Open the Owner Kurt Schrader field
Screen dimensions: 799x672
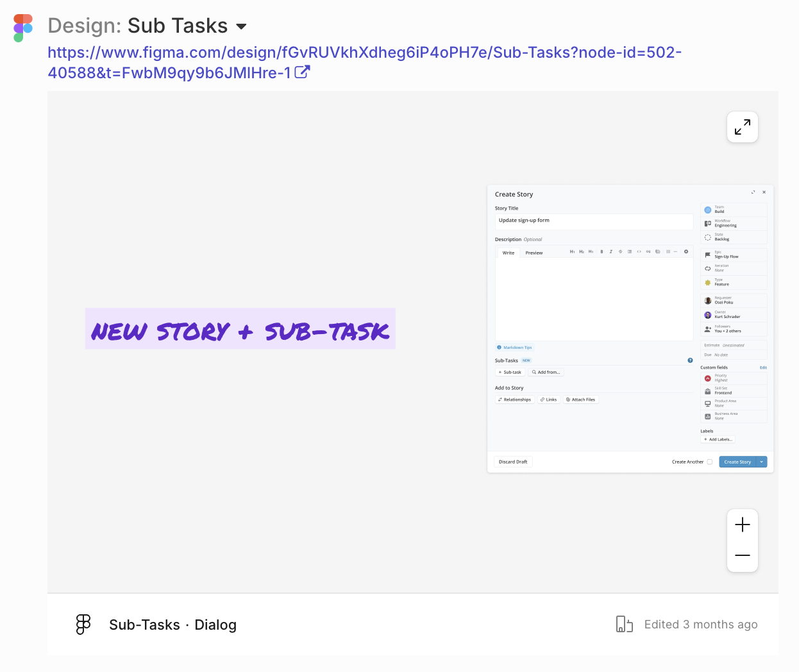pos(734,315)
